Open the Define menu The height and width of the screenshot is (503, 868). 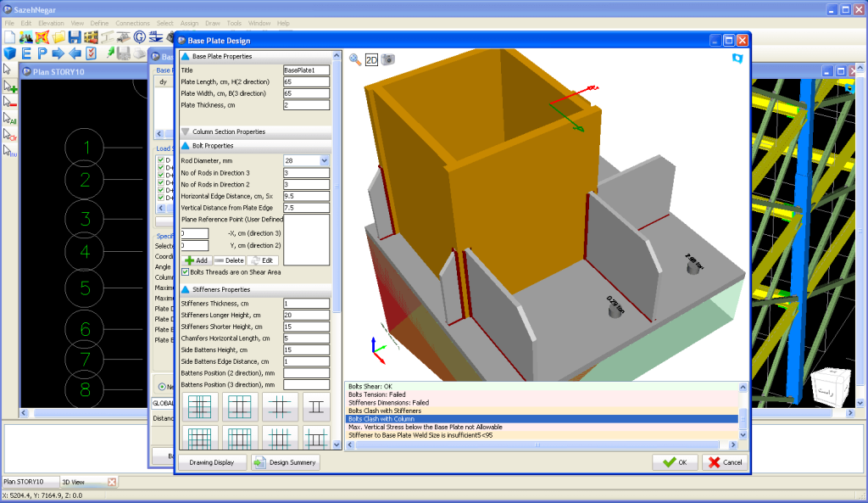pyautogui.click(x=100, y=23)
